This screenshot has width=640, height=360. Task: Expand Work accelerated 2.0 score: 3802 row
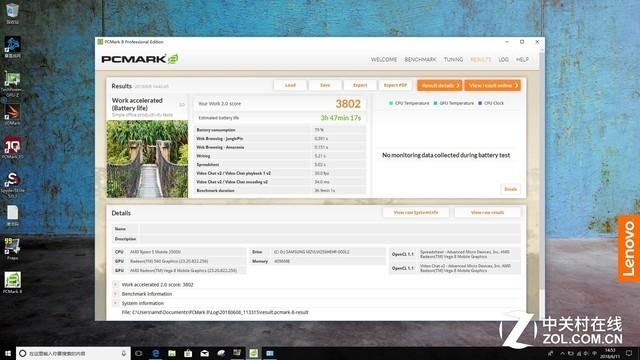[115, 284]
